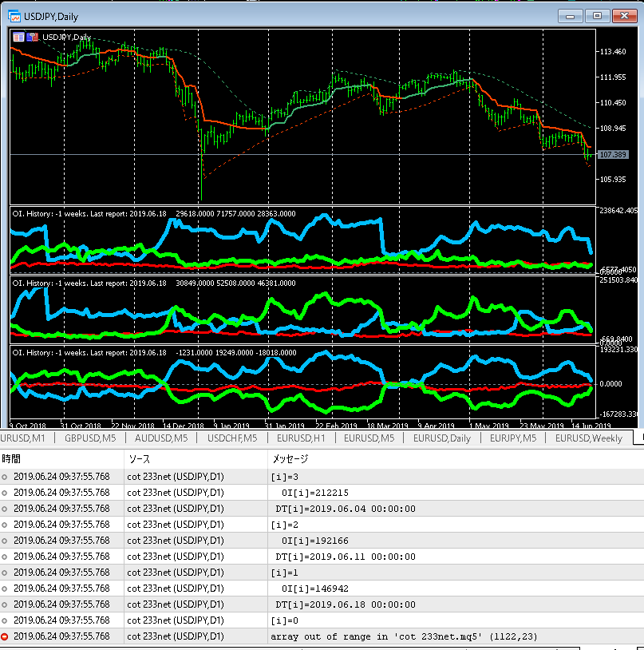The width and height of the screenshot is (644, 650).
Task: Switch to the GBPUSD,M5 chart tab
Action: point(90,438)
